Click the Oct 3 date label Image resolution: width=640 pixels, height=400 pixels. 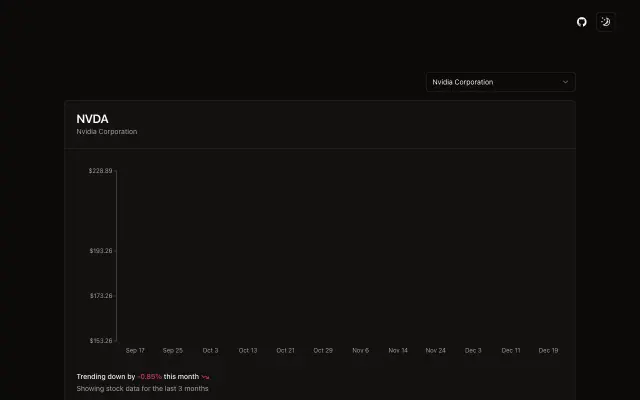coord(210,350)
